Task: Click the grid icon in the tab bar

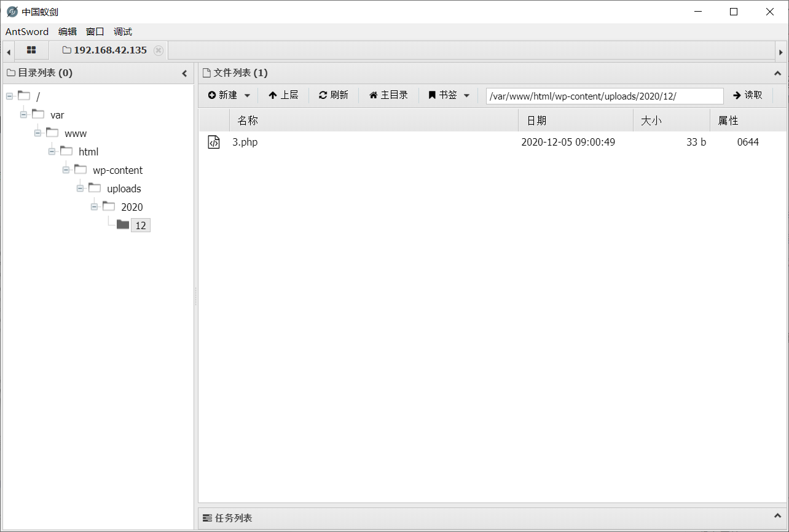Action: [31, 50]
